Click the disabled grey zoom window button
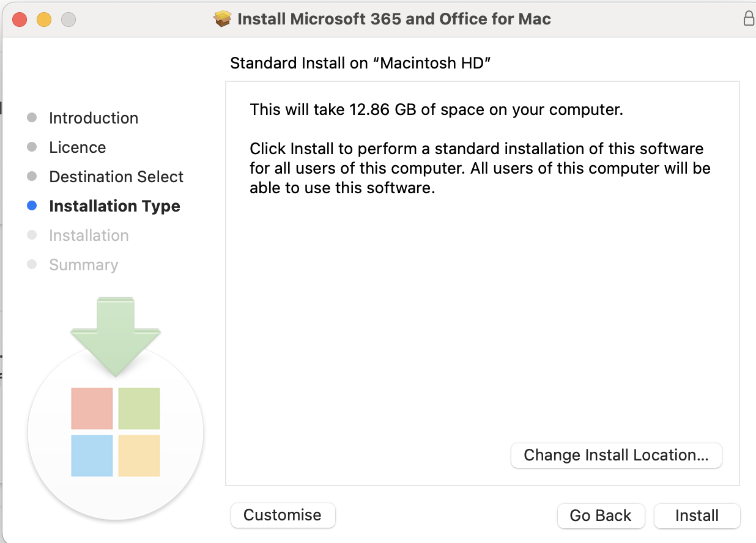This screenshot has height=543, width=756. [69, 19]
